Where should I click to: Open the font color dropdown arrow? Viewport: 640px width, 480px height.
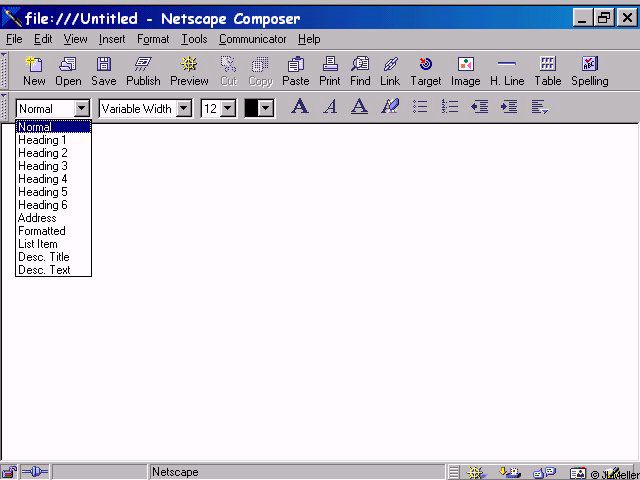[x=266, y=109]
